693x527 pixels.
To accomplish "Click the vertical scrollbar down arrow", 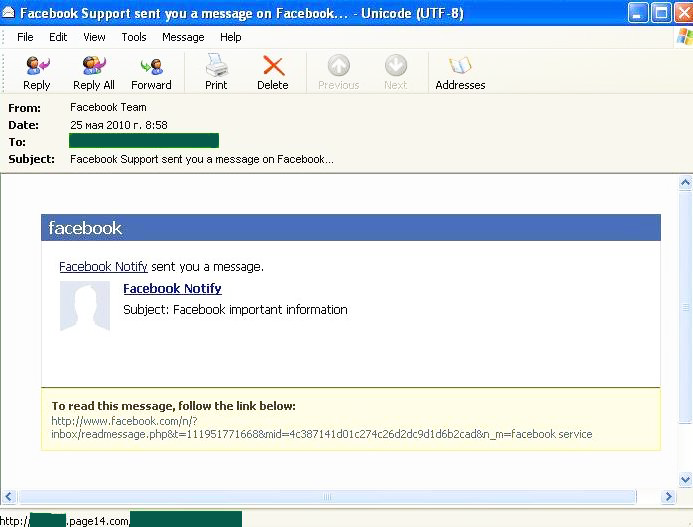I will tap(685, 479).
